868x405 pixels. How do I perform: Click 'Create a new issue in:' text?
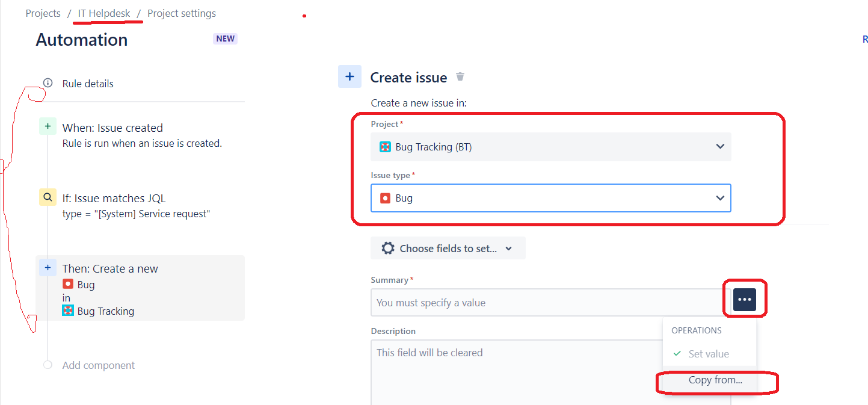pos(419,103)
